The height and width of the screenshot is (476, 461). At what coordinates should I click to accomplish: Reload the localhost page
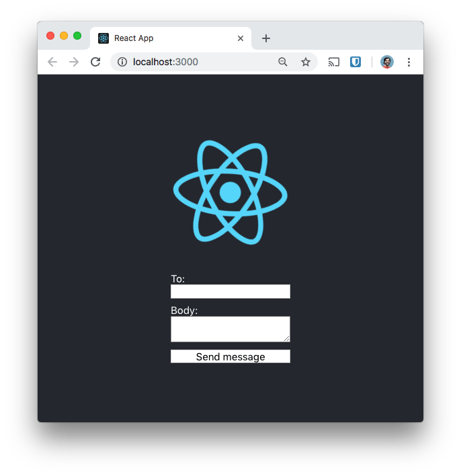coord(95,62)
